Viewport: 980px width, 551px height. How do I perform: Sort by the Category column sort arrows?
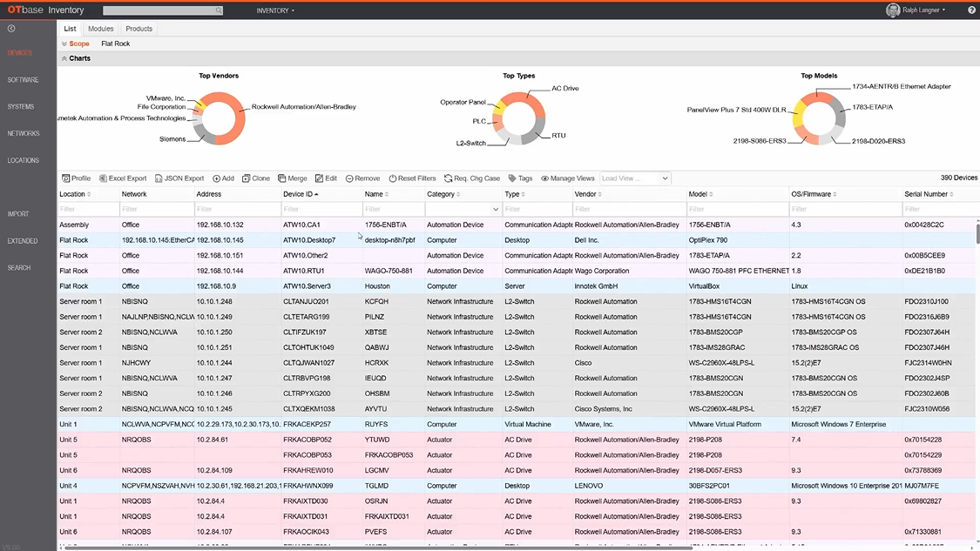pos(458,194)
